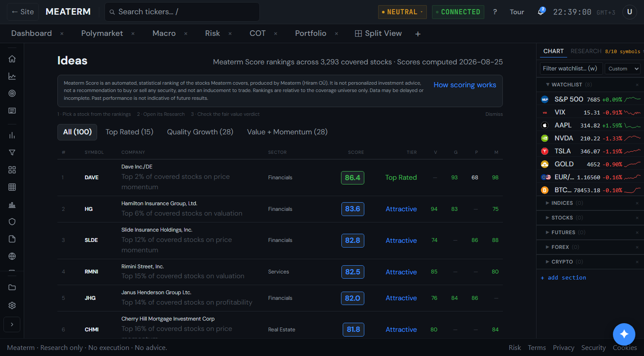Click the Filter watchlist input
Viewport: 644px width, 356px height.
coord(571,69)
